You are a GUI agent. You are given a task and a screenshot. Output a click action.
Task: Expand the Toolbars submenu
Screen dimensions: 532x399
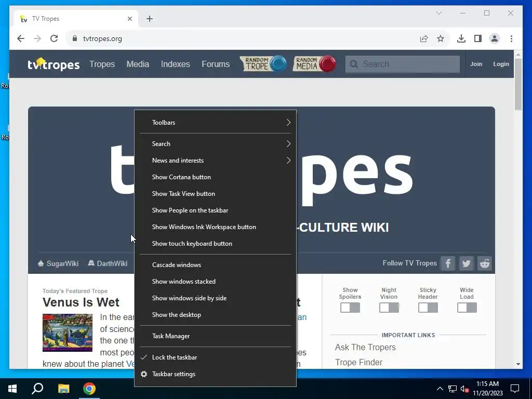(216, 123)
